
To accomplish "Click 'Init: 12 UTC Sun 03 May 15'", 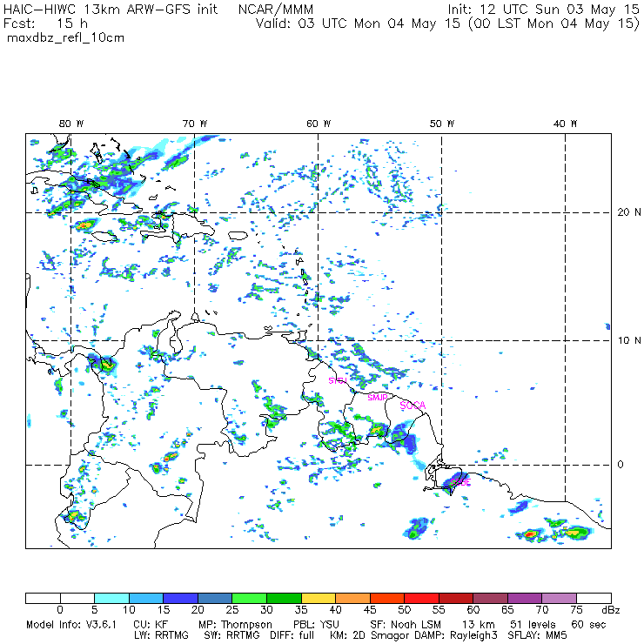I will (543, 10).
